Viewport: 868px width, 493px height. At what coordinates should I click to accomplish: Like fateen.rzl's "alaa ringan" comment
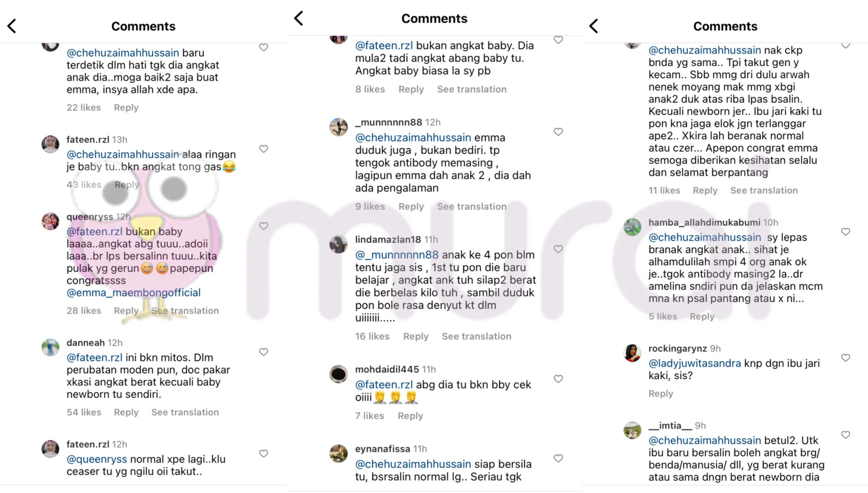point(264,149)
